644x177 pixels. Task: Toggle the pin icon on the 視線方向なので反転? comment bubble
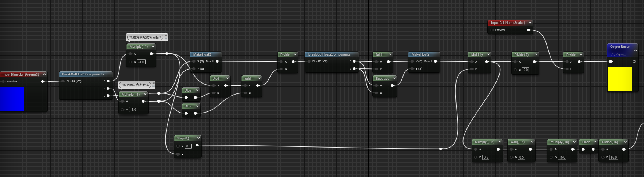166,36
